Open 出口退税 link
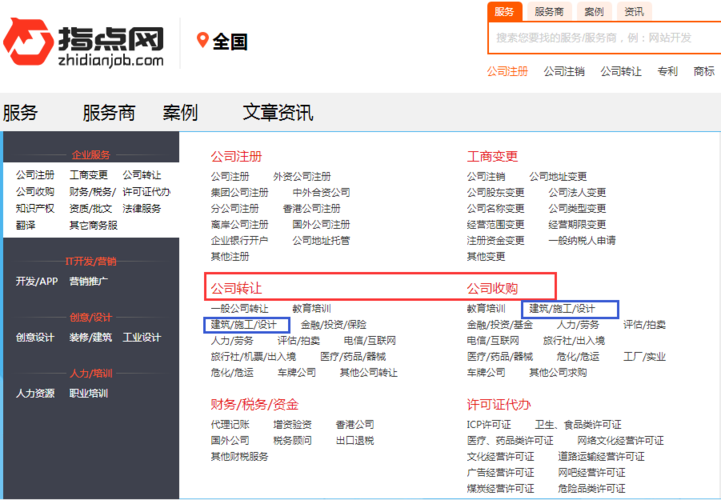Viewport: 721px width, 500px height. tap(355, 441)
